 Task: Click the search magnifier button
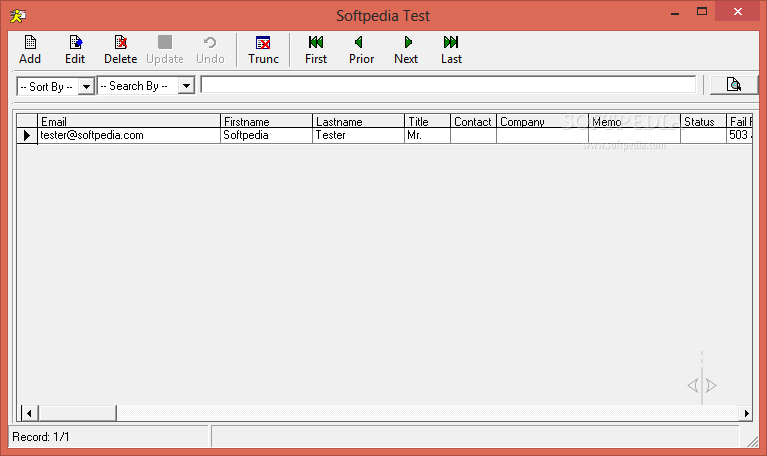[x=733, y=85]
